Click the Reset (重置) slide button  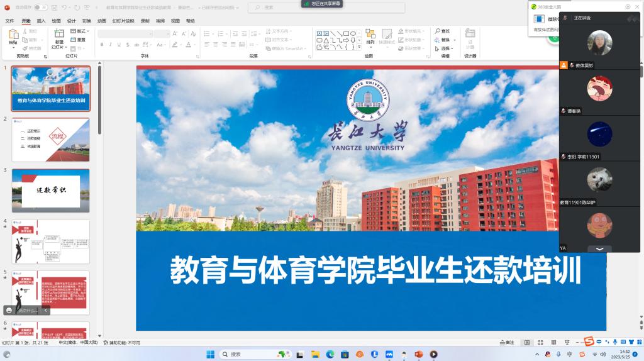78,40
